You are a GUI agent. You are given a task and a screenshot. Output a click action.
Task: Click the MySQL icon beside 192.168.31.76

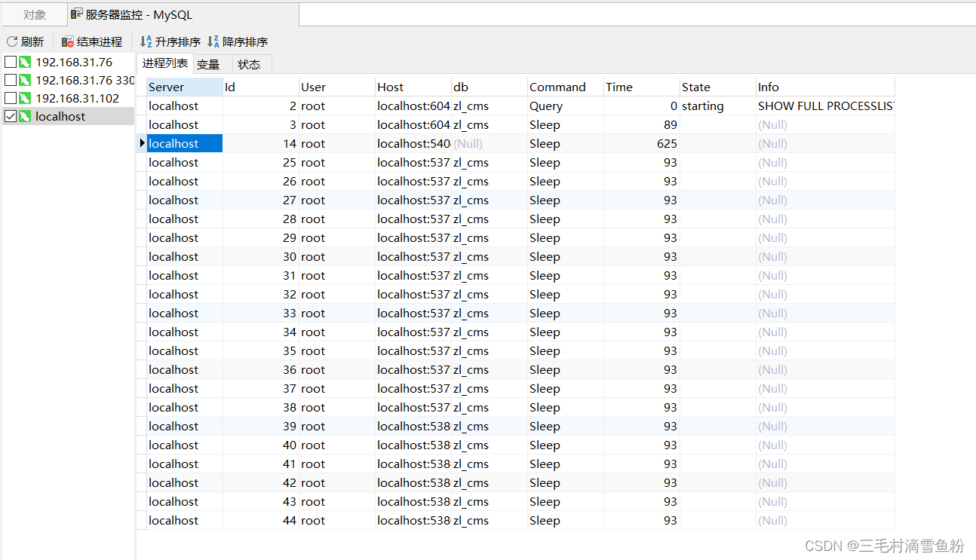pos(25,62)
